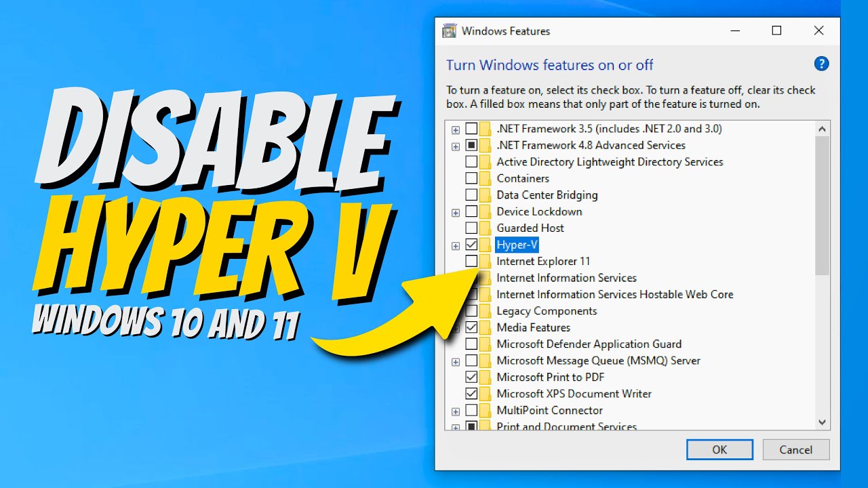Viewport: 868px width, 488px height.
Task: Click the folder icon next to Device Lockdown
Action: tap(485, 211)
